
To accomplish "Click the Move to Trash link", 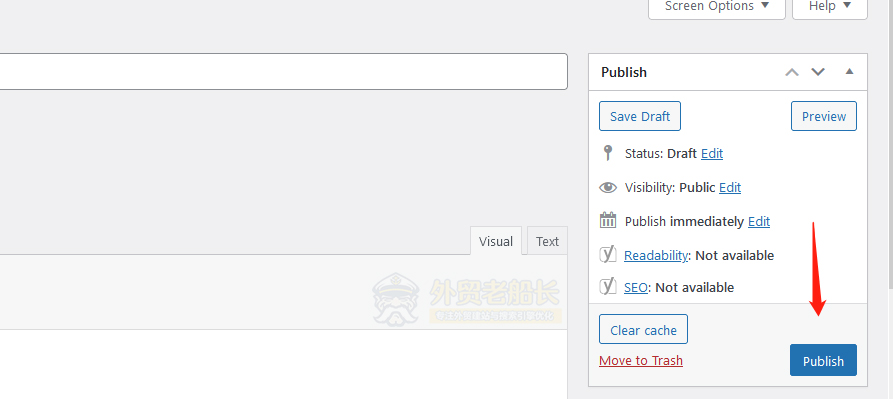I will (x=641, y=360).
